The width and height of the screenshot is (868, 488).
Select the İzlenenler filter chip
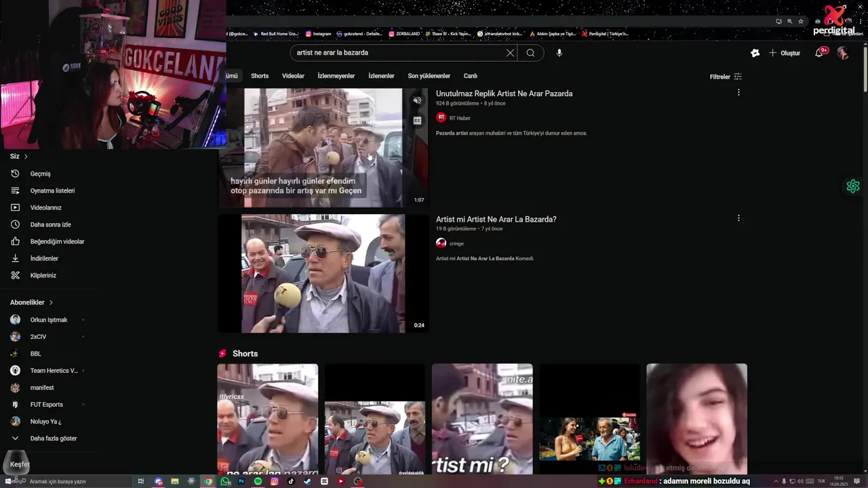coord(381,76)
